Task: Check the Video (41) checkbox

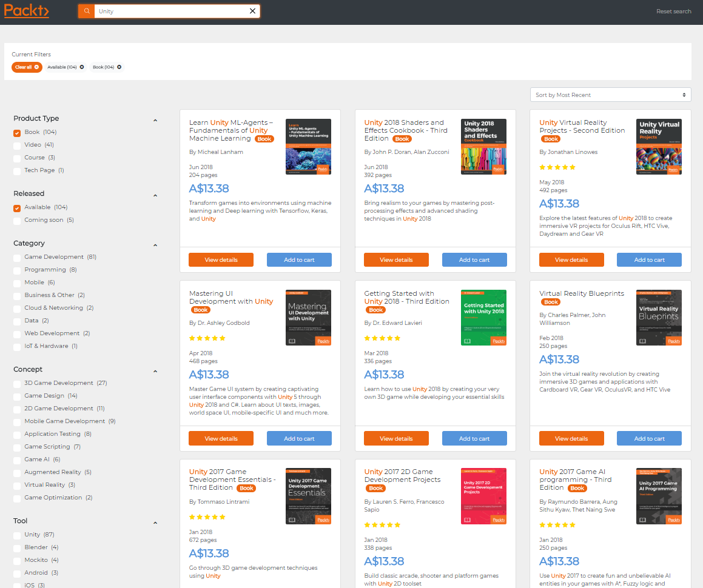Action: point(17,145)
